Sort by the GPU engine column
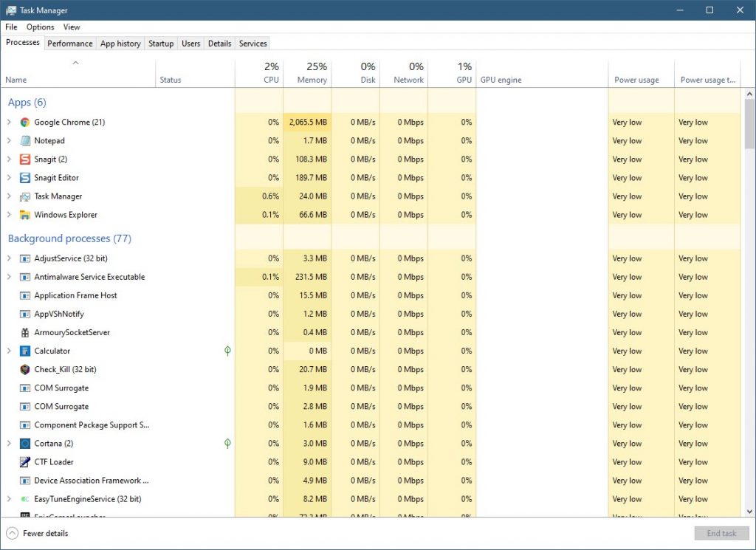The image size is (756, 550). pos(543,73)
